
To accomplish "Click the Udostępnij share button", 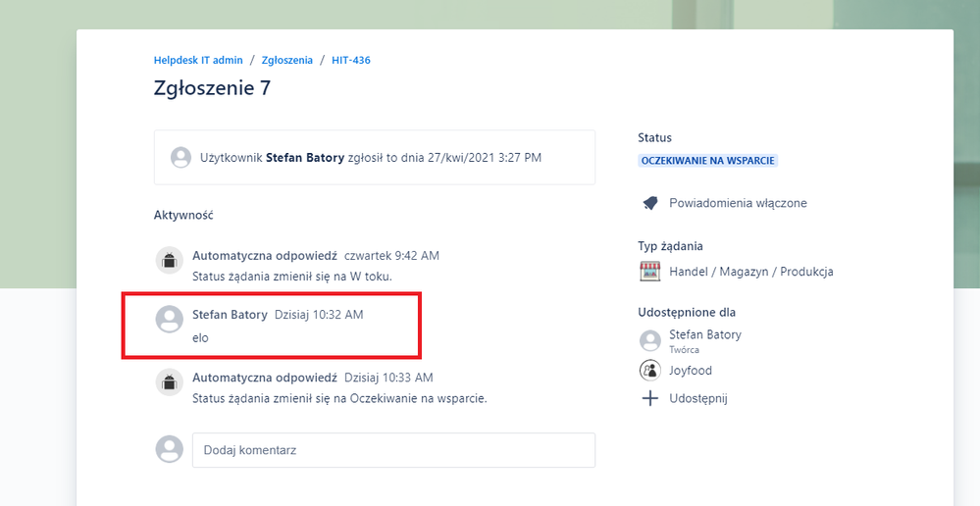I will click(x=698, y=398).
